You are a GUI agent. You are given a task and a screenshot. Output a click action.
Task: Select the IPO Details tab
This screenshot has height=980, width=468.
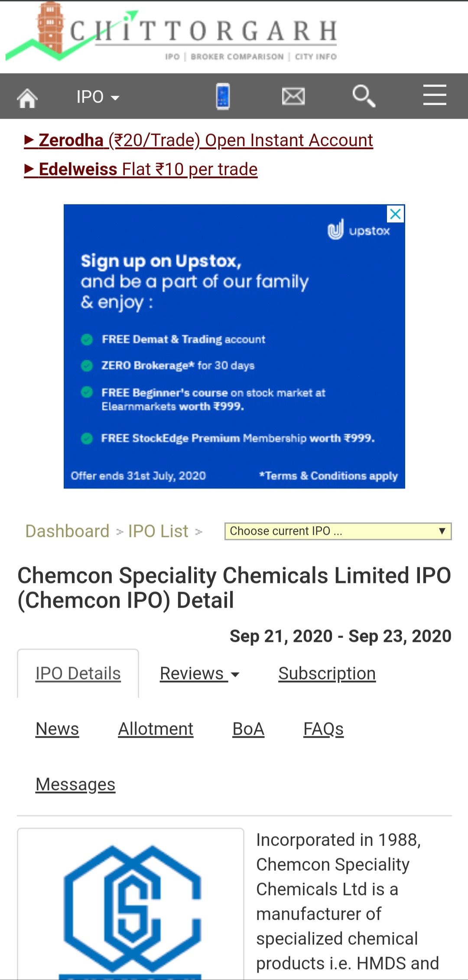(x=78, y=674)
